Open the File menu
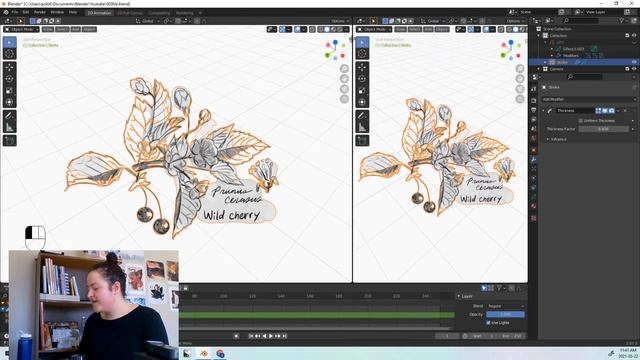 (15, 12)
